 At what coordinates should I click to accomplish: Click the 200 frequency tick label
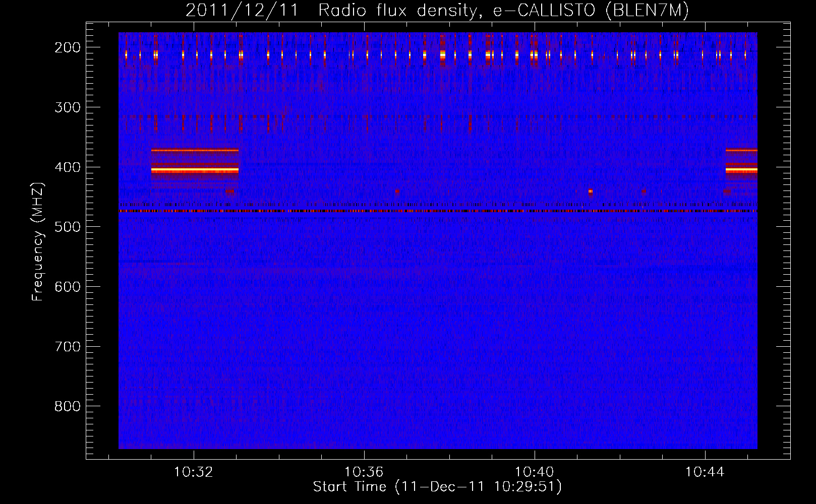68,47
